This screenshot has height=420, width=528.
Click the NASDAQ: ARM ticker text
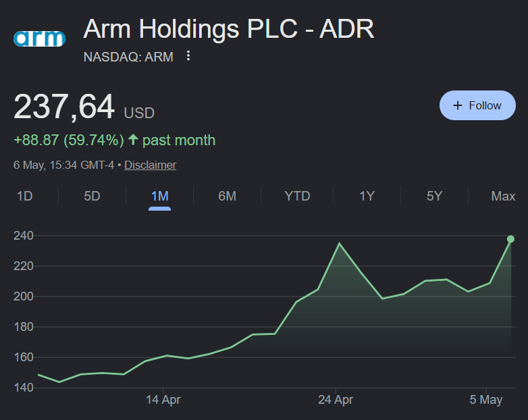128,57
